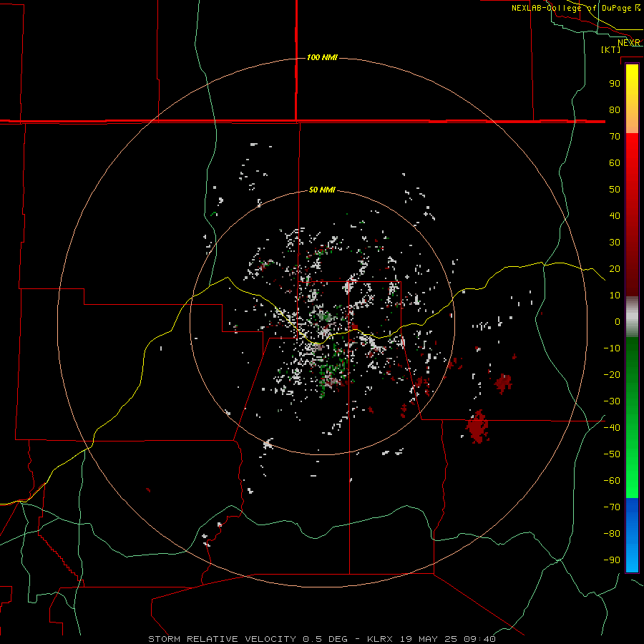Image resolution: width=644 pixels, height=644 pixels.
Task: Click the -30 value on the color scale
Action: (612, 401)
